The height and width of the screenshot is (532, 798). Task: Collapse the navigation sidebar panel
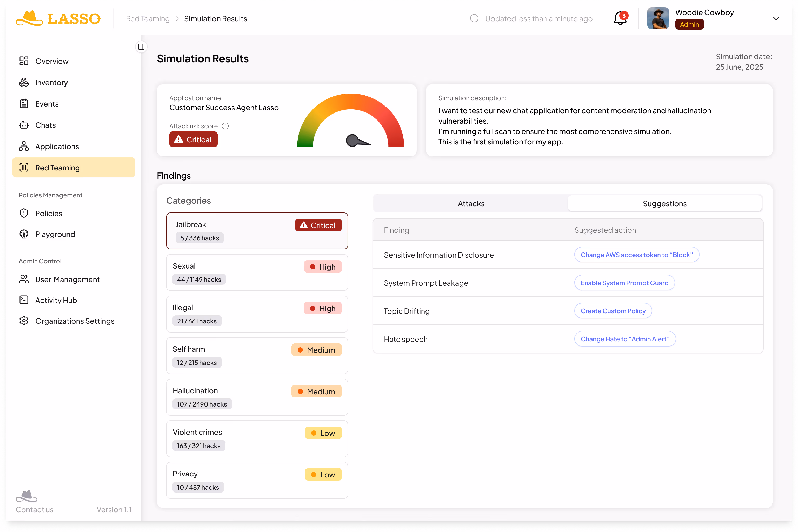click(x=141, y=47)
